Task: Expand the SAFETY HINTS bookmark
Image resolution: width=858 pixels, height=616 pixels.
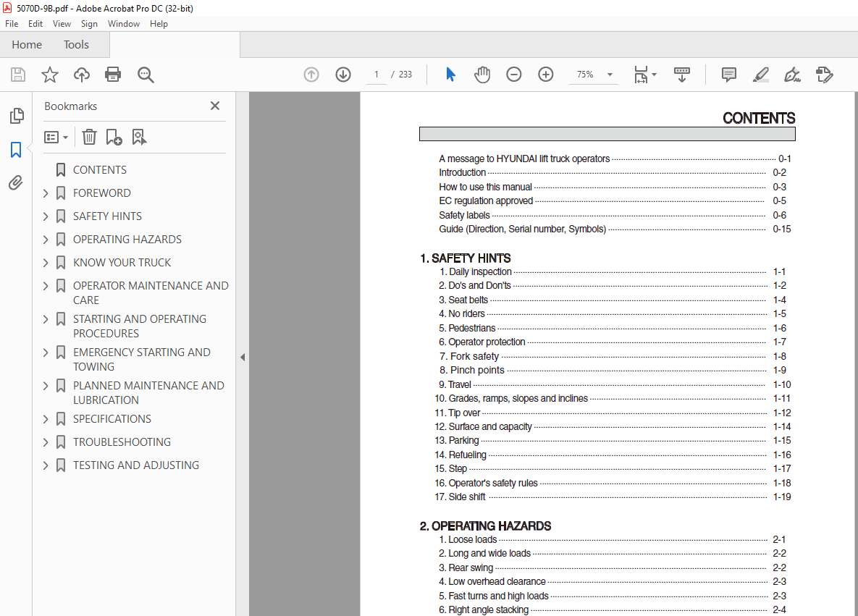Action: tap(46, 216)
